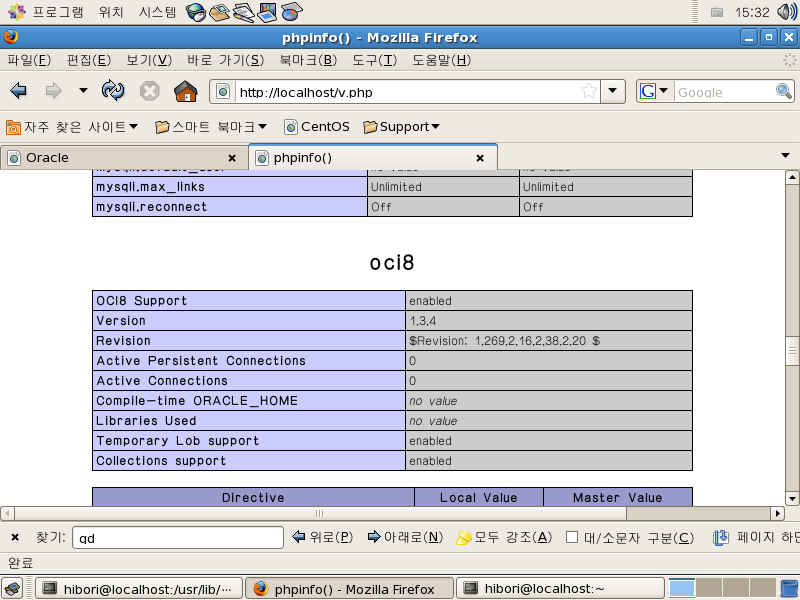
Task: Open the 바로 가기(S) menu
Action: [226, 60]
